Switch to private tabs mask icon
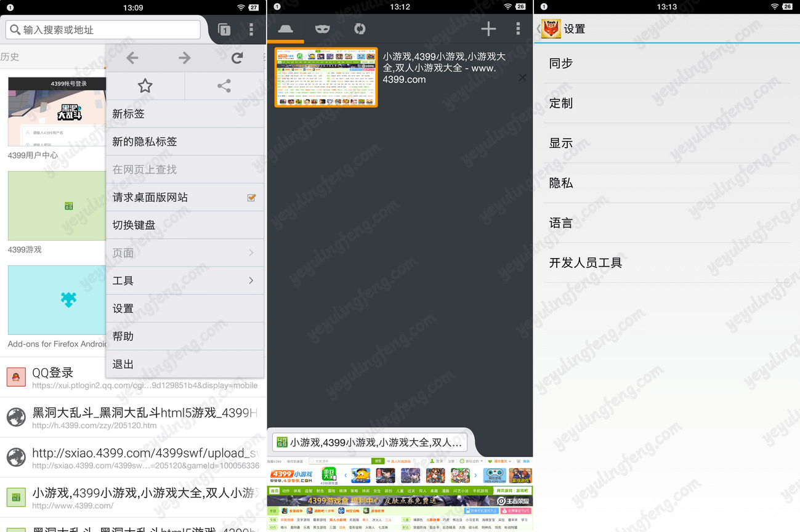800x532 pixels. (323, 28)
